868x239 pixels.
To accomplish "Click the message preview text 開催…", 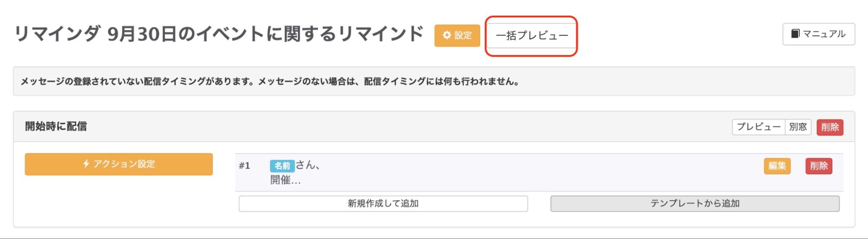I will point(285,180).
